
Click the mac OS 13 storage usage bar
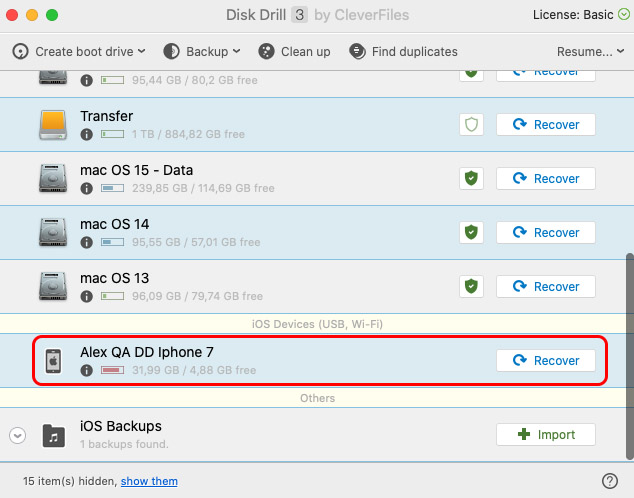click(x=112, y=296)
